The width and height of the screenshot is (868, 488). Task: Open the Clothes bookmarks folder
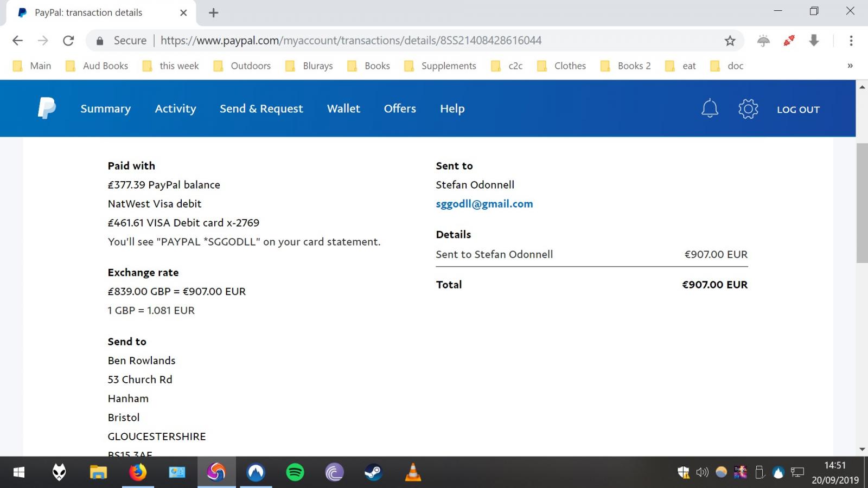point(561,66)
